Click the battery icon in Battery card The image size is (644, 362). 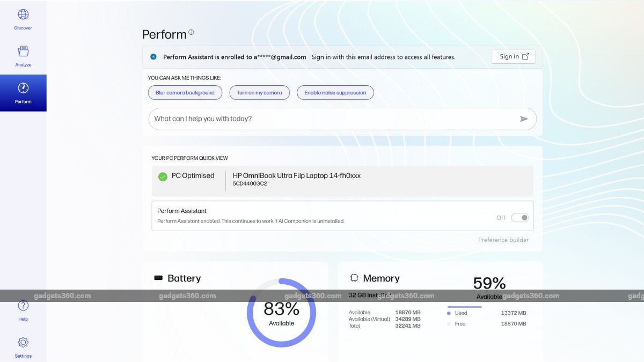point(159,278)
